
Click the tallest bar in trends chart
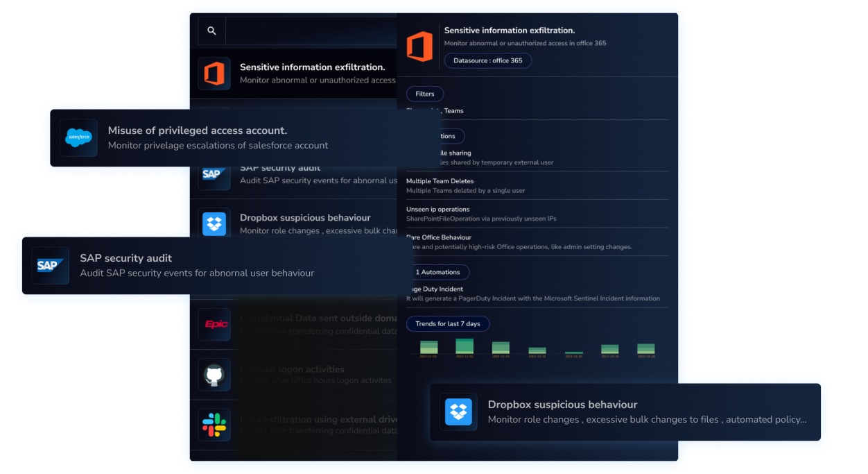(x=465, y=346)
